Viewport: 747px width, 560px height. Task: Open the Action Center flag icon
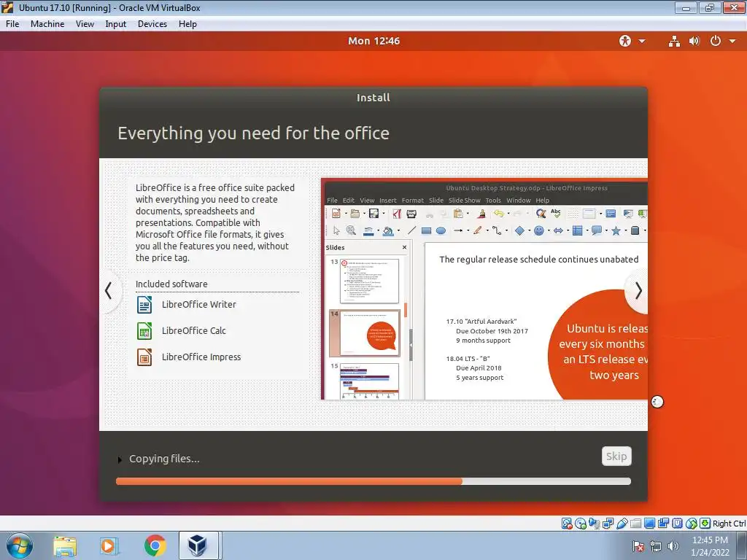[638, 547]
